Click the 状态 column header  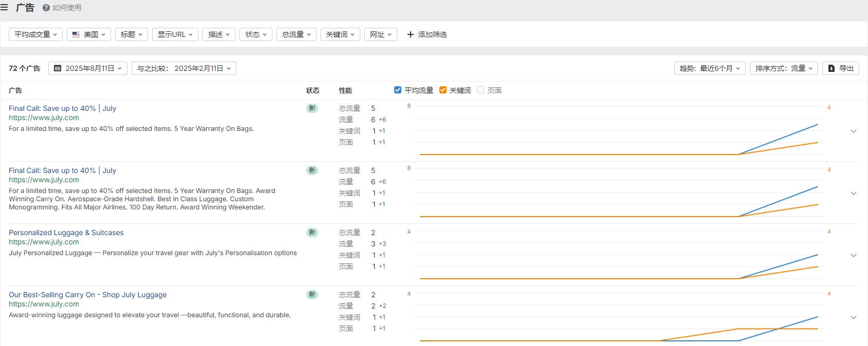312,90
